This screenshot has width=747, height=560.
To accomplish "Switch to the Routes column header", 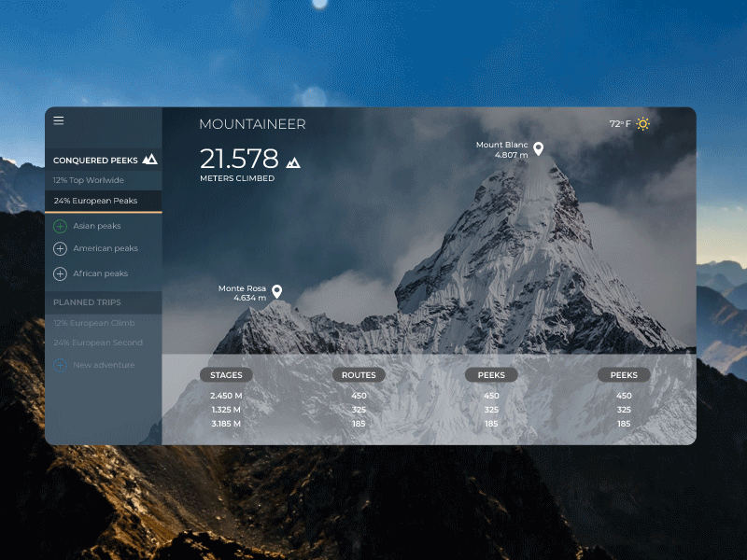I will pyautogui.click(x=359, y=374).
